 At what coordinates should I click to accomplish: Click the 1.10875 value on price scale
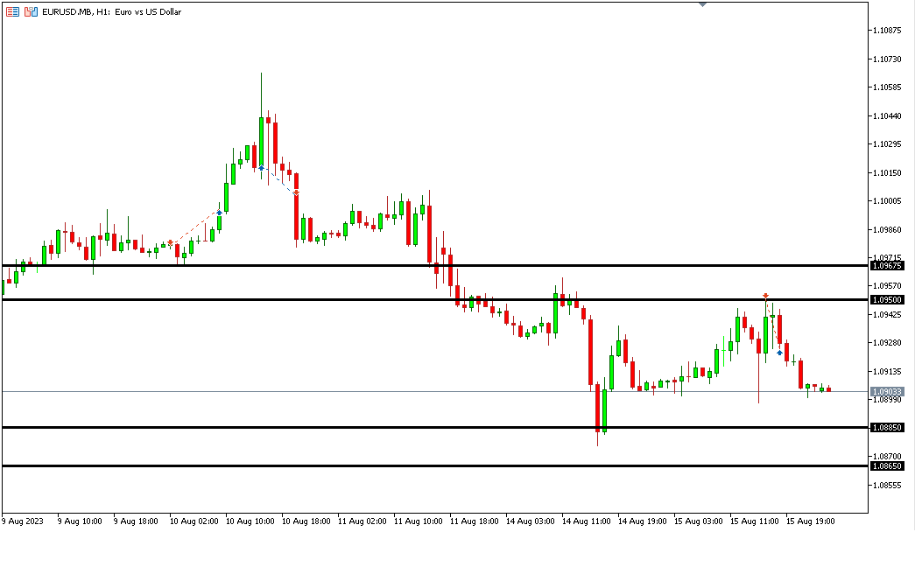(x=887, y=31)
